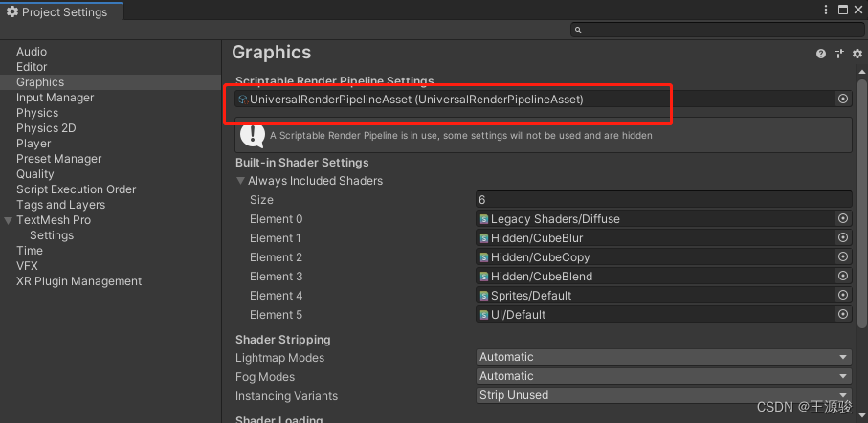Click the search magnifier icon

pos(578,30)
